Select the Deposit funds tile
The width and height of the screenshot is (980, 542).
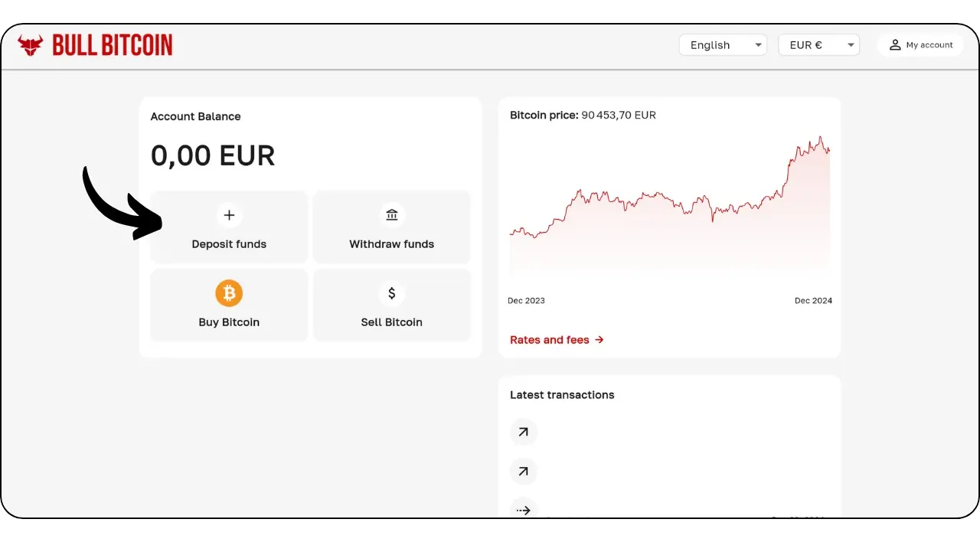(229, 227)
